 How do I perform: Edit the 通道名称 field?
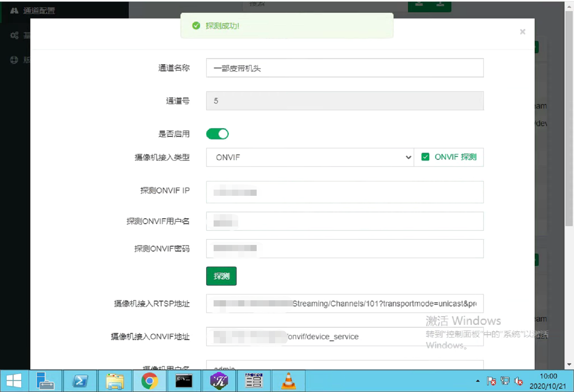point(345,68)
